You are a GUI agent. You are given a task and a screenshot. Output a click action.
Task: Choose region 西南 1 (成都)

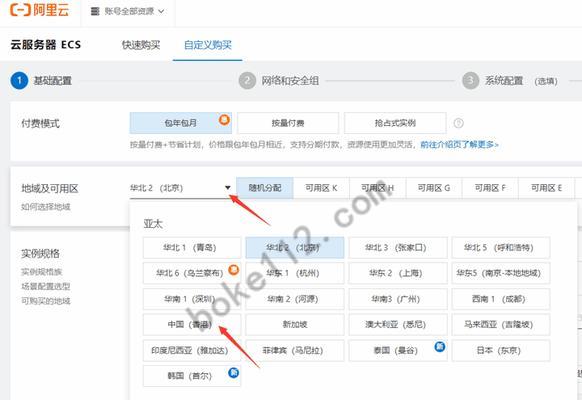[x=501, y=299]
